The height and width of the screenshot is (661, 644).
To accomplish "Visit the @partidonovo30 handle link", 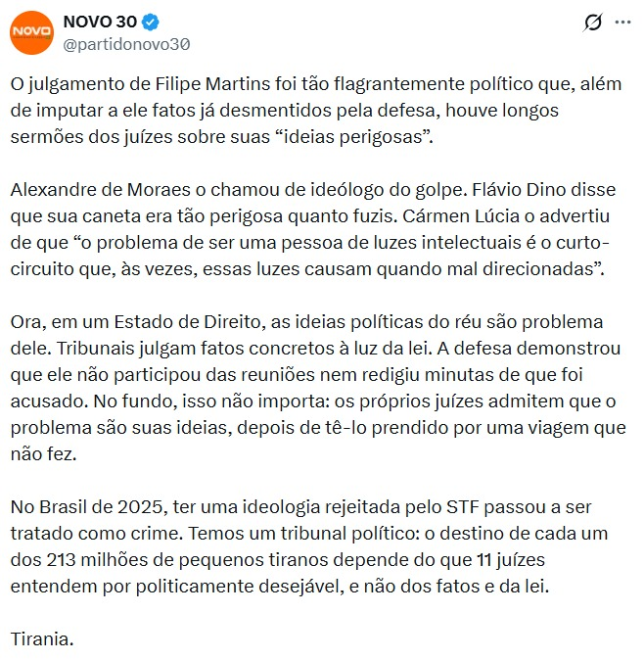I will click(126, 43).
